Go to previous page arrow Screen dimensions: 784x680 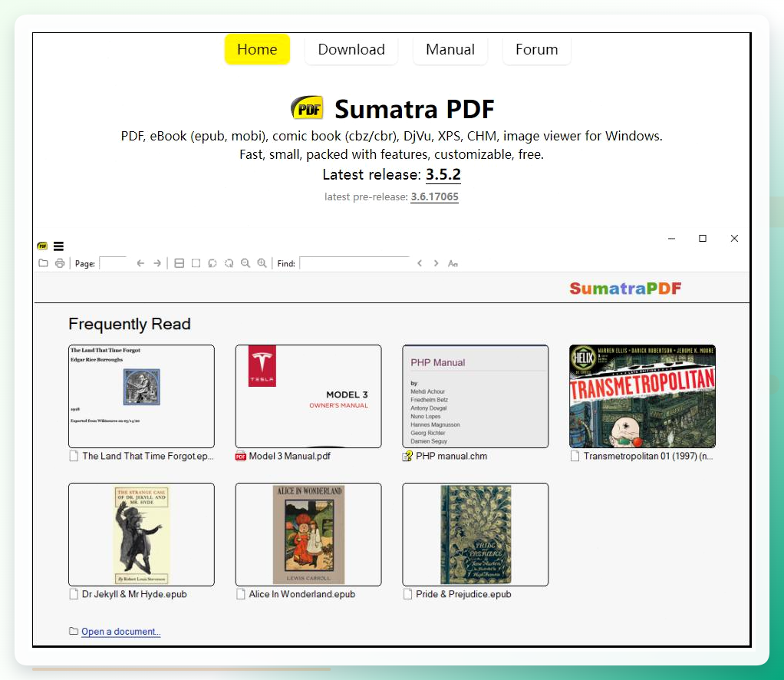[140, 263]
